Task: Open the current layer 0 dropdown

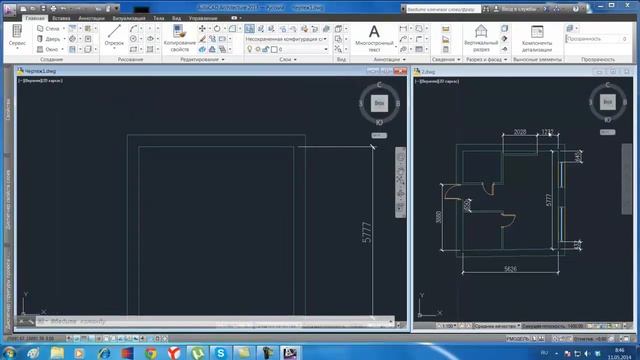Action: [x=303, y=49]
